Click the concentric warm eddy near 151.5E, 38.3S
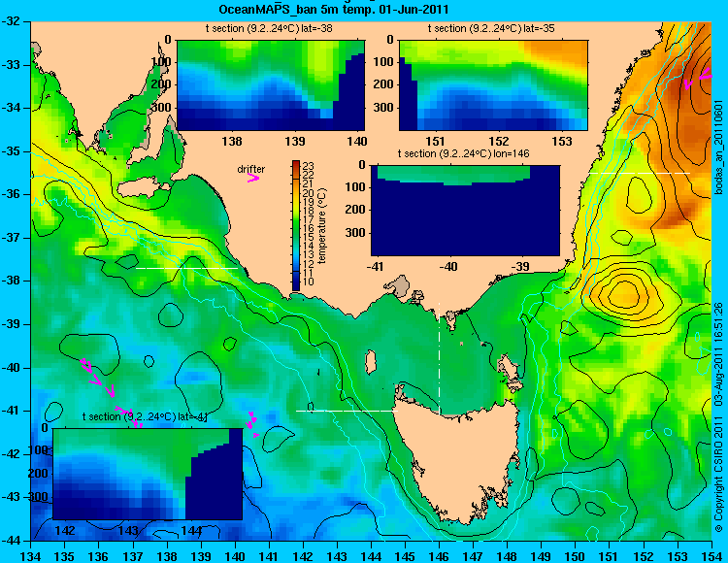This screenshot has height=563, width=728. point(626,293)
